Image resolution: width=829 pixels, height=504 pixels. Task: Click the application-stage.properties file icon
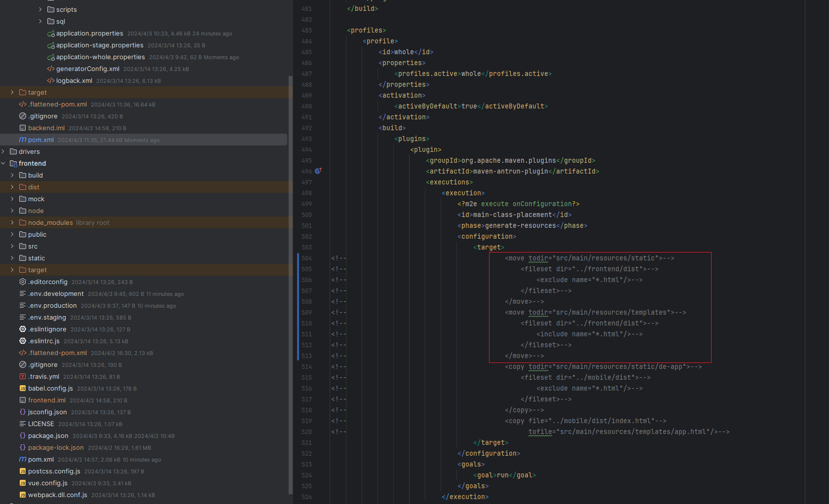click(x=51, y=45)
